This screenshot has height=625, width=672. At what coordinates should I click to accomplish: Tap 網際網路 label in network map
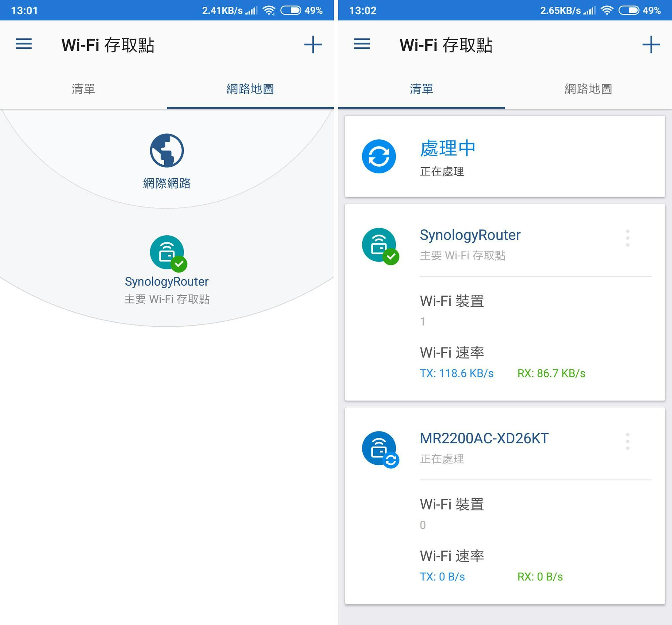(167, 183)
